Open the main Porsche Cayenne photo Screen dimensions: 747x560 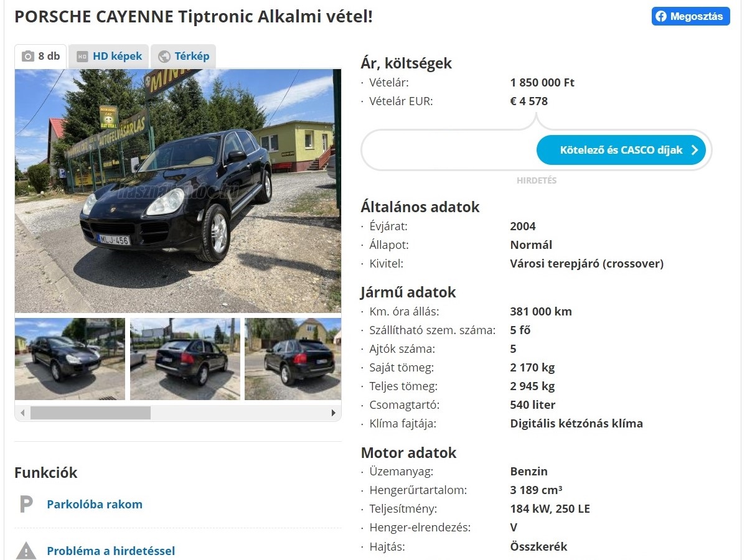coord(178,191)
